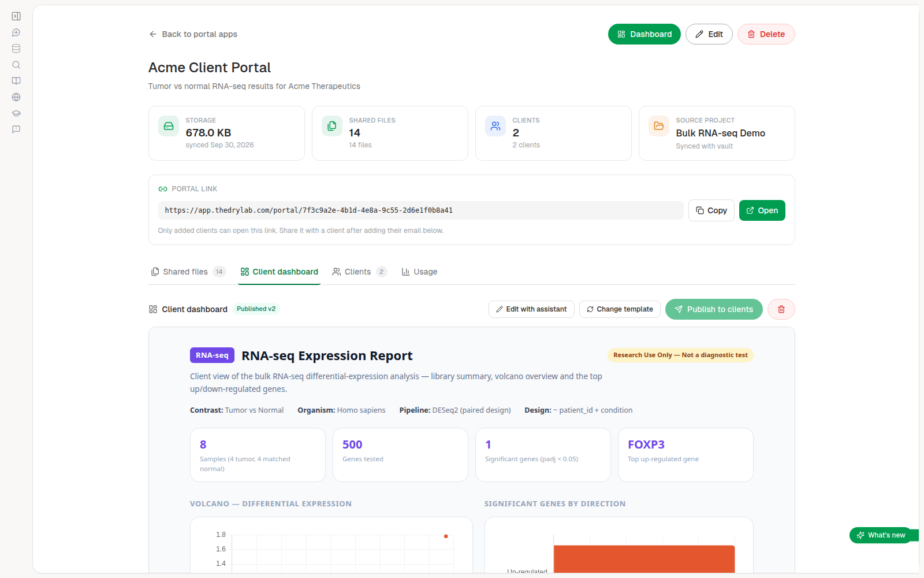This screenshot has width=924, height=578.
Task: Switch to the Clients tab
Action: pos(359,272)
